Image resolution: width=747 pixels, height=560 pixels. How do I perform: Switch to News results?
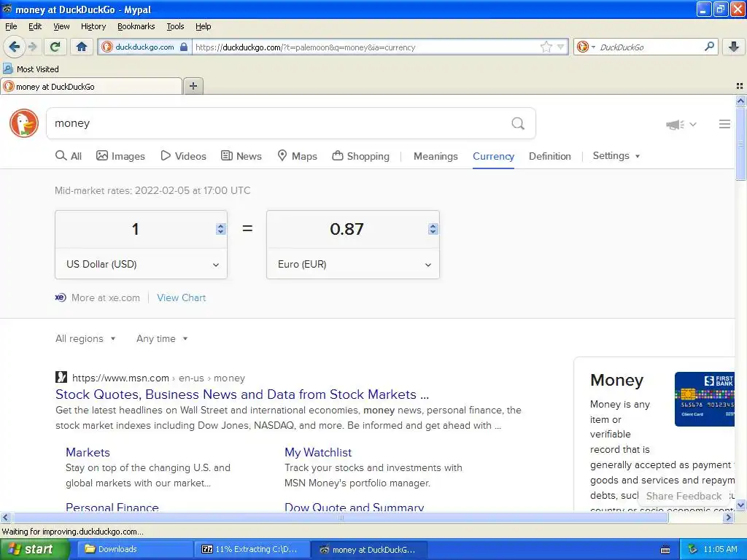[241, 156]
